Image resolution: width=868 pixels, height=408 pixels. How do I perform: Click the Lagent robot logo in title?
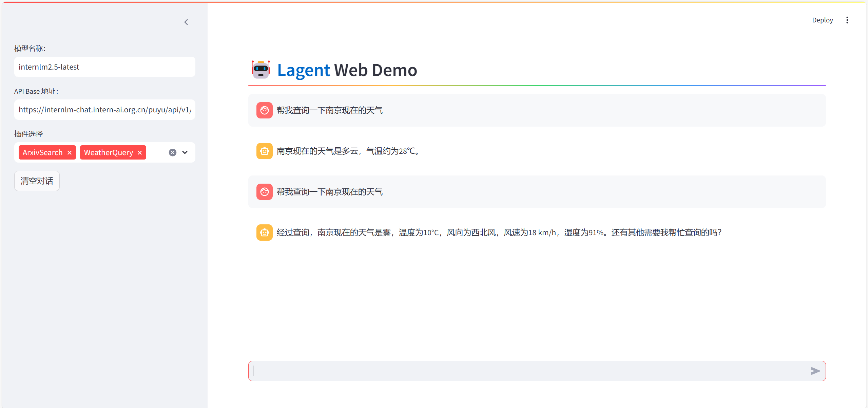[261, 70]
